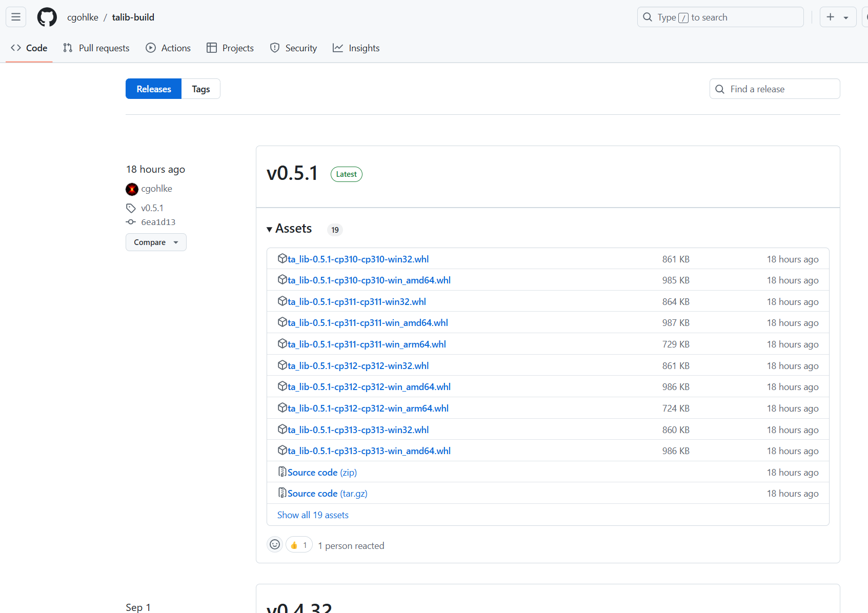868x613 pixels.
Task: Click the commit icon next to 6ea1d13
Action: 131,222
